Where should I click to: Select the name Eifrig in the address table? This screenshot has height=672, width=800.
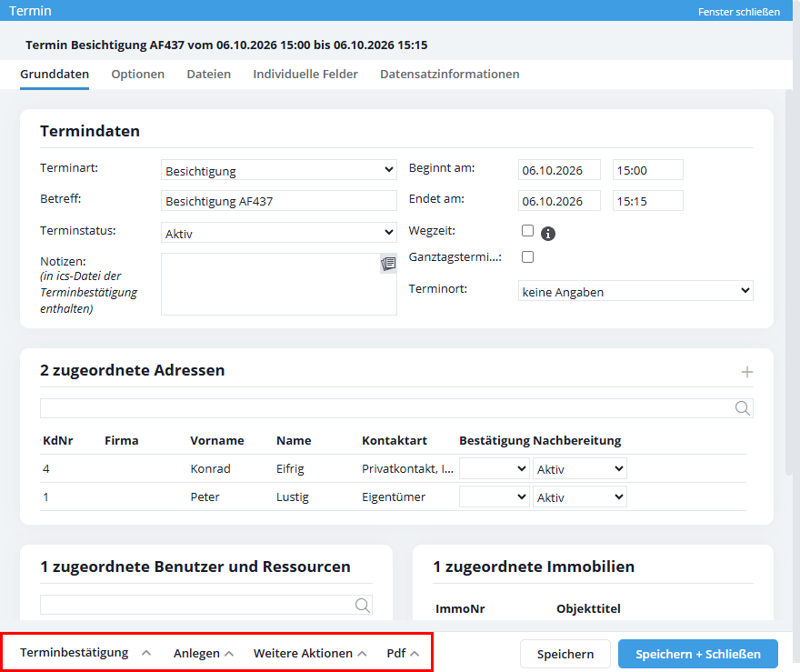(290, 469)
